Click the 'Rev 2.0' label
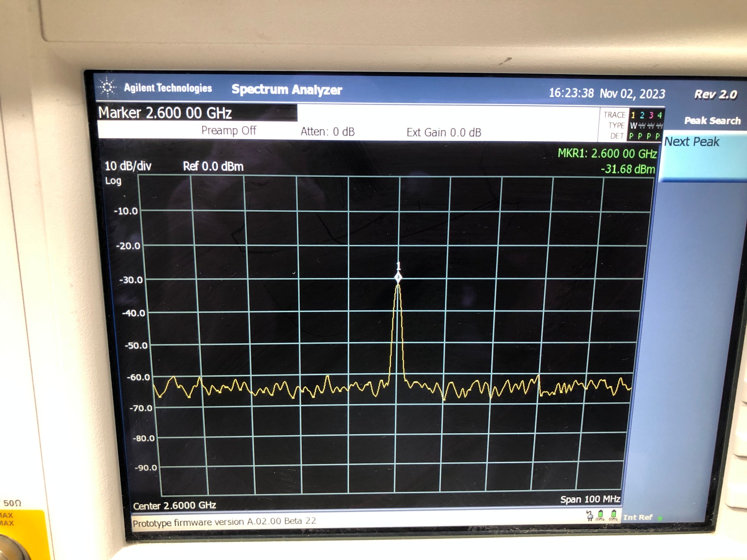The height and width of the screenshot is (560, 747). pos(716,94)
